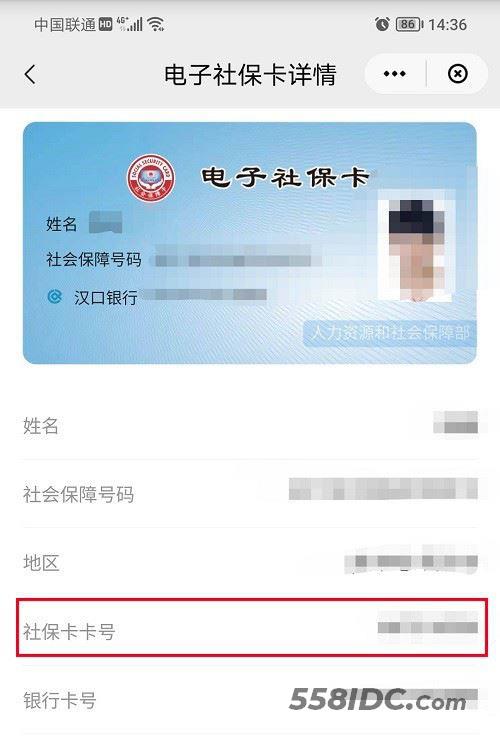Tap the 汉口银行 text on card
Screen dimensions: 500x736
[x=106, y=297]
